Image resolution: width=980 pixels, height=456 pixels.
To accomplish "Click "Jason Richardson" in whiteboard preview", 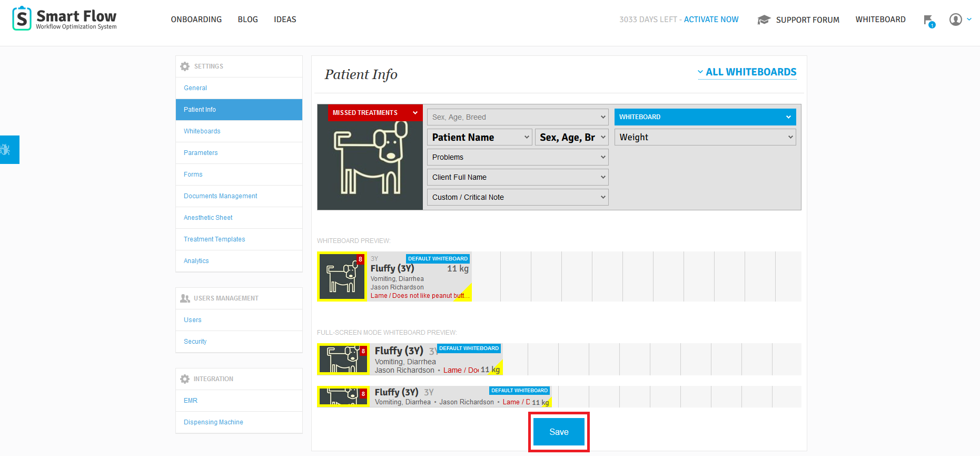I will (397, 287).
